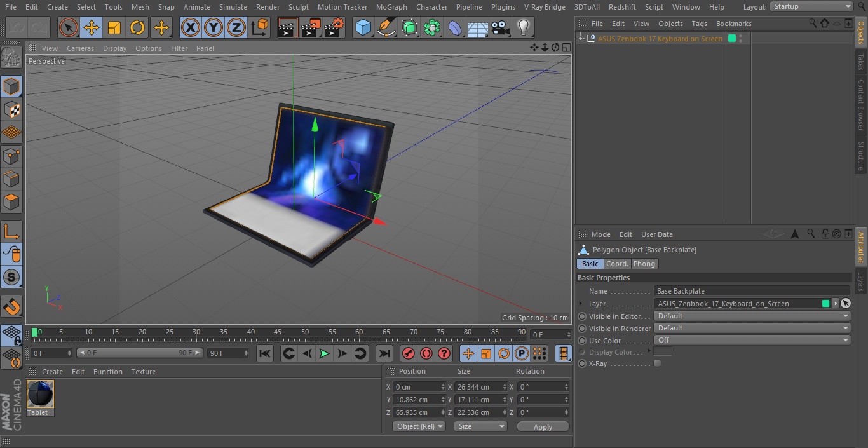Image resolution: width=868 pixels, height=448 pixels.
Task: Switch to the Phong tab
Action: (x=644, y=264)
